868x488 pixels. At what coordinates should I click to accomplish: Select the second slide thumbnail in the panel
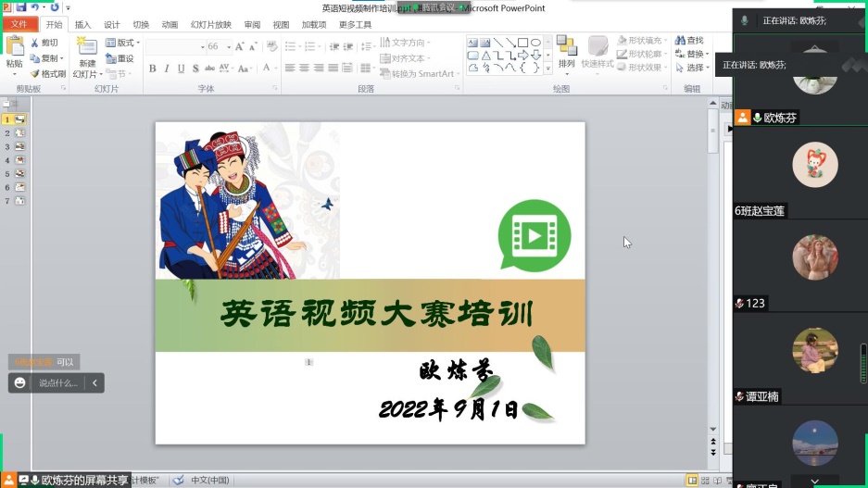(x=19, y=133)
